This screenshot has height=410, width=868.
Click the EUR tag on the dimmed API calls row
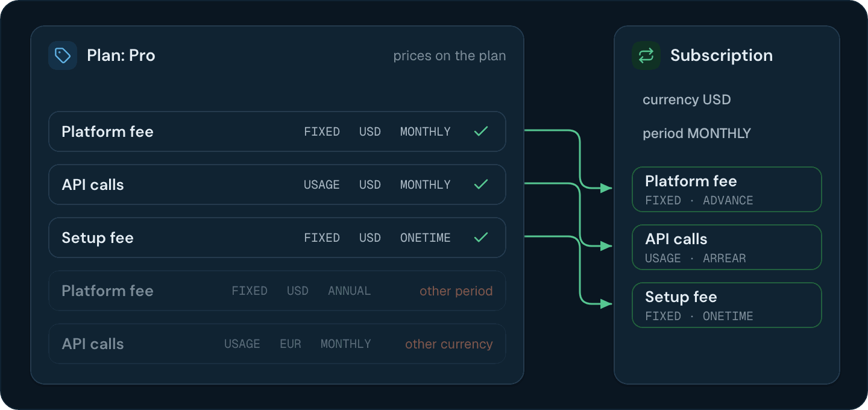click(x=291, y=344)
